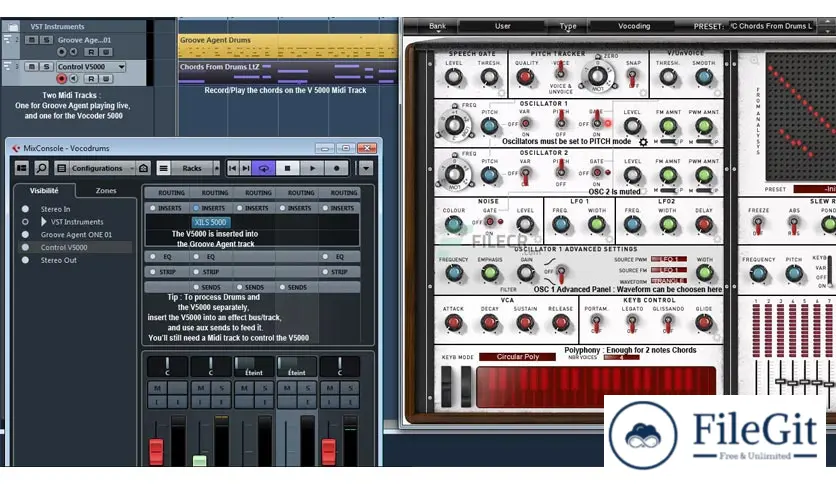Open the Control V5000 track name dropdown
The image size is (836, 484).
point(121,67)
